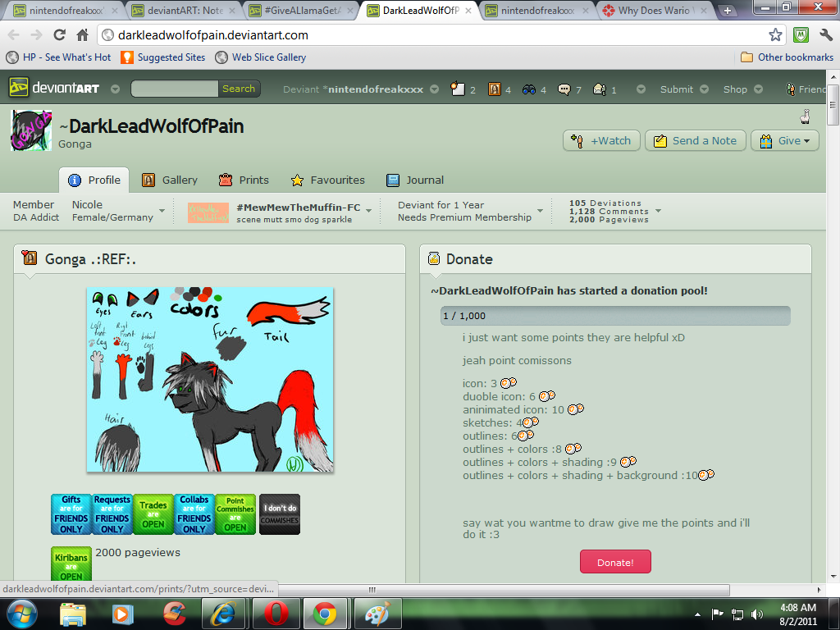Click the browser address bar
The width and height of the screenshot is (840, 630).
tap(441, 35)
